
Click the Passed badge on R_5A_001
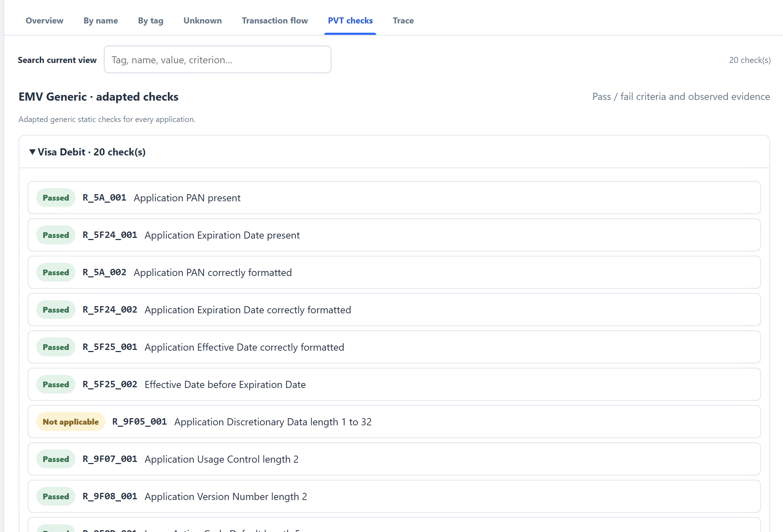click(x=56, y=198)
